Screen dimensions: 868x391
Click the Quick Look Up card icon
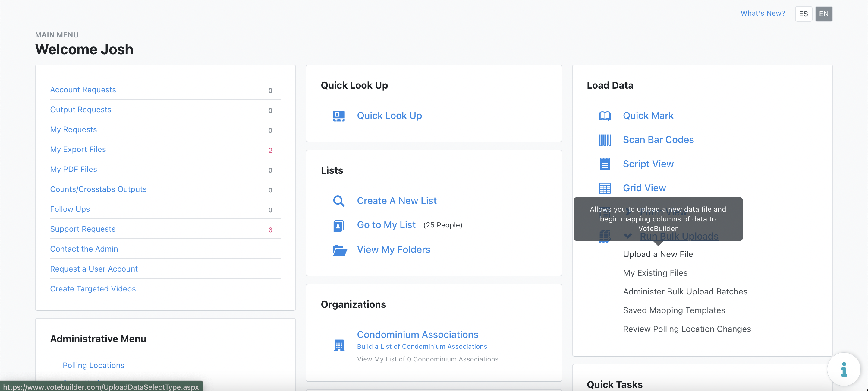[339, 116]
